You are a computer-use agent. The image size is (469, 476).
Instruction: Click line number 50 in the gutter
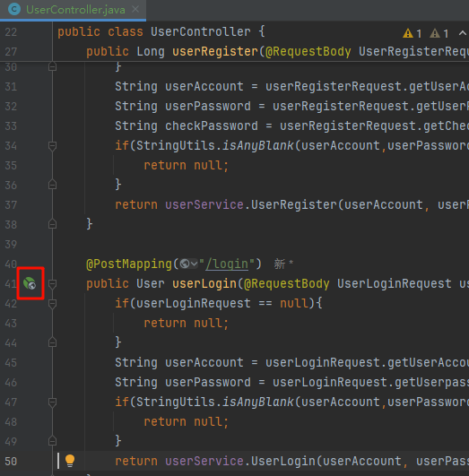coord(11,461)
